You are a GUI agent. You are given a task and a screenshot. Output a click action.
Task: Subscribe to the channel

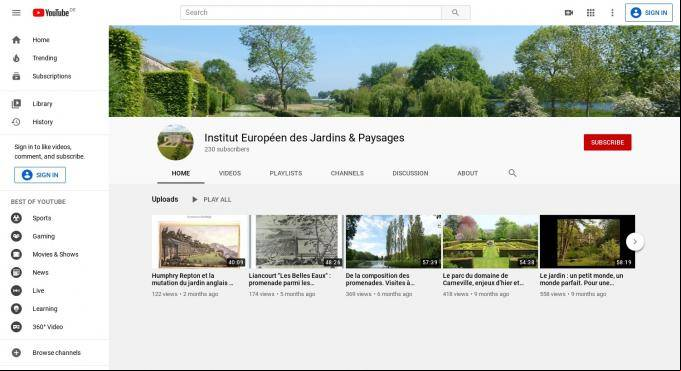pos(607,142)
